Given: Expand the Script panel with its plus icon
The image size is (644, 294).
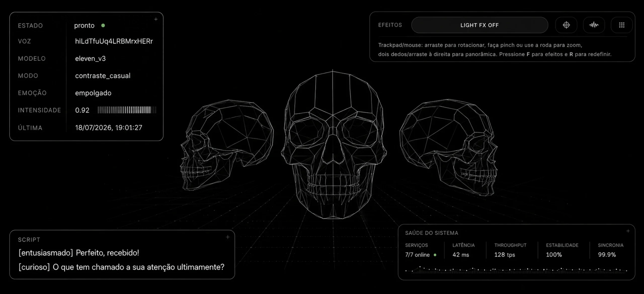Looking at the screenshot, I should (x=228, y=237).
